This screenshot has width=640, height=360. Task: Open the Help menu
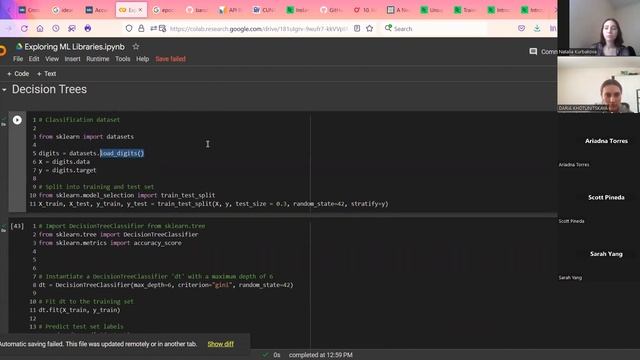click(142, 59)
